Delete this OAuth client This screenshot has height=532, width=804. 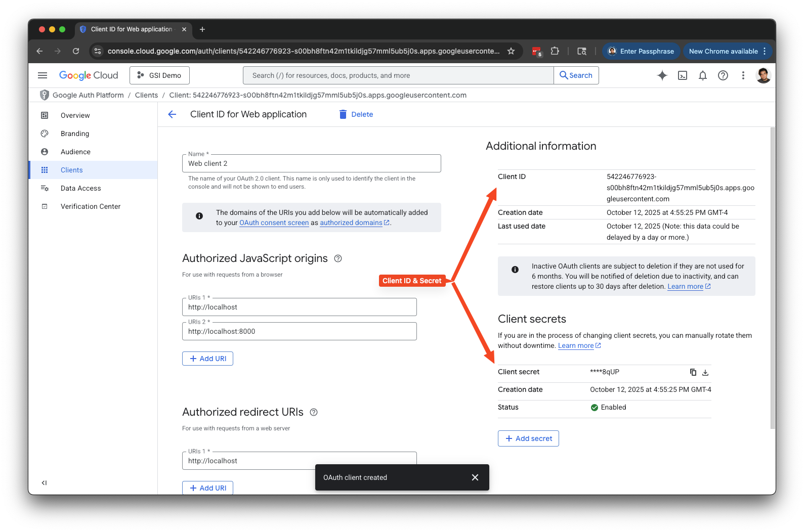pos(356,114)
